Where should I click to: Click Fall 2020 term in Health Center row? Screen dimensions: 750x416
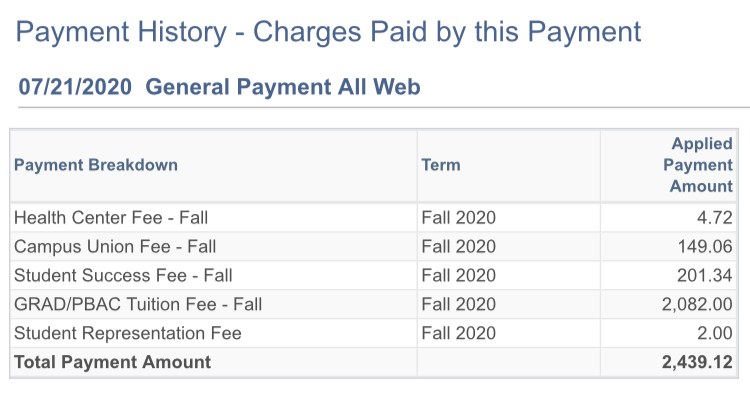tap(458, 218)
